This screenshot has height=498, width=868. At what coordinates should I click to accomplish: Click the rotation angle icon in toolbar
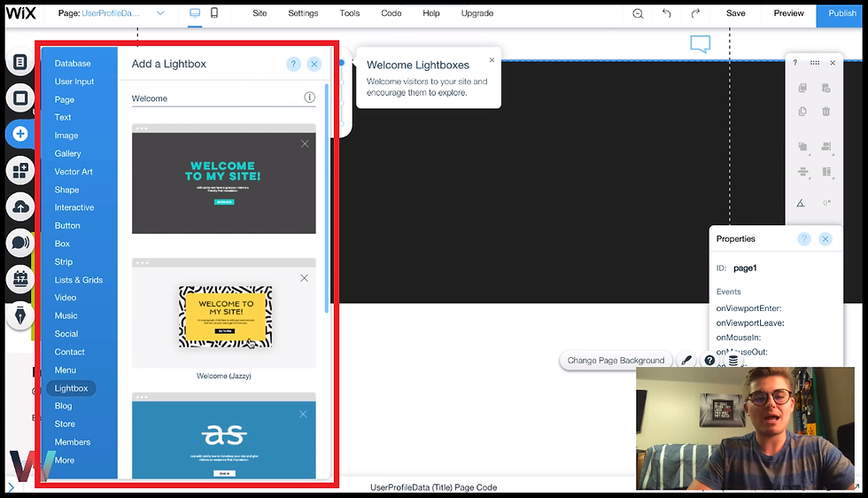[x=801, y=203]
